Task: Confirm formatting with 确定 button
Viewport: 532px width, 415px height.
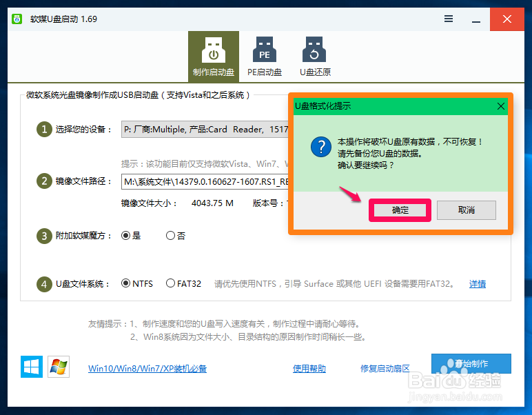Action: click(x=400, y=210)
